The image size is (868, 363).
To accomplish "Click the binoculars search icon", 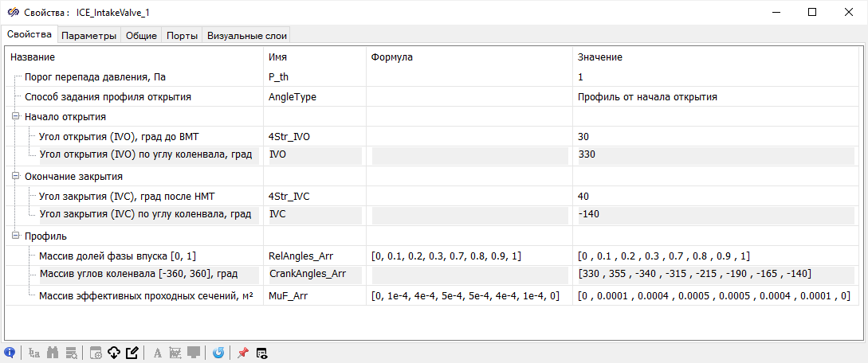I will [53, 352].
